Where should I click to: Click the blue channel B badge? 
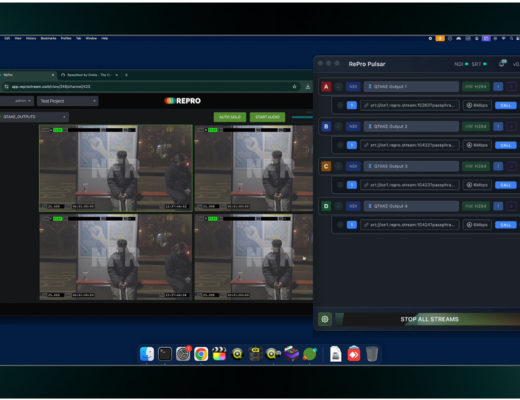(326, 126)
